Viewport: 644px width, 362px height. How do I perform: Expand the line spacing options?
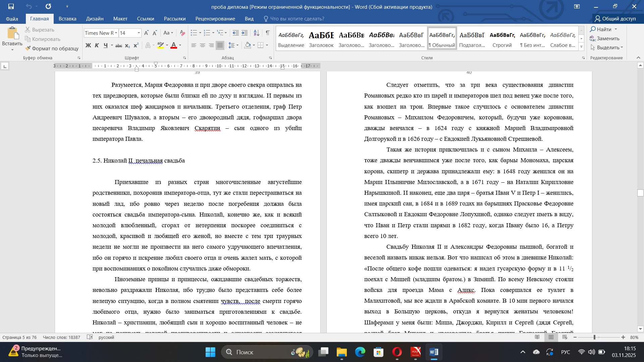click(x=237, y=45)
